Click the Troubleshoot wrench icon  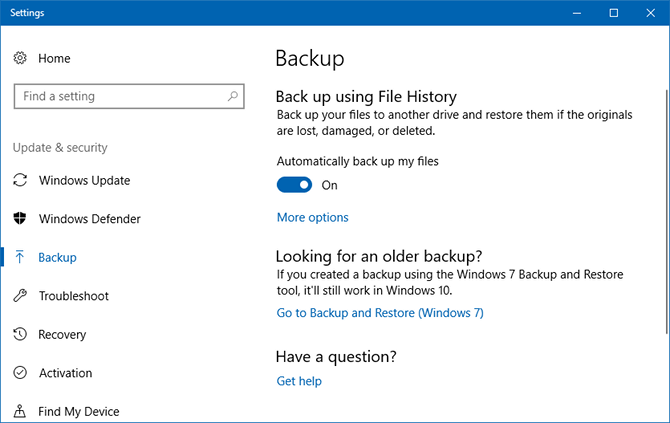(20, 296)
